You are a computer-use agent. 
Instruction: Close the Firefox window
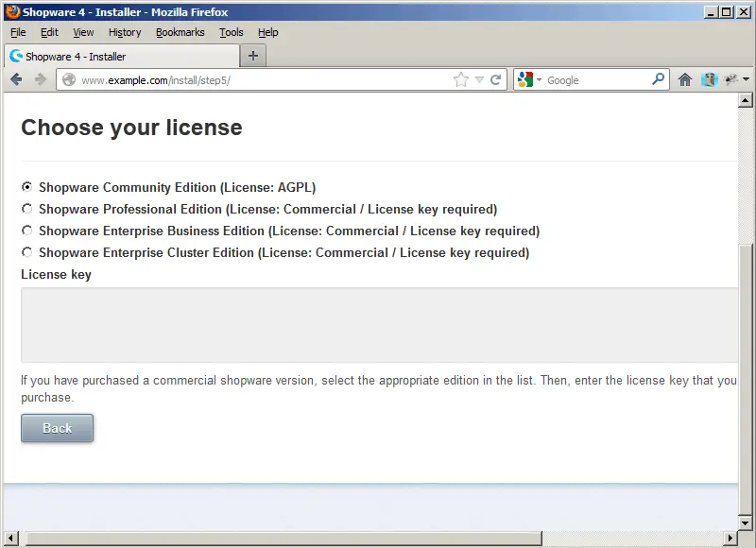tap(744, 12)
